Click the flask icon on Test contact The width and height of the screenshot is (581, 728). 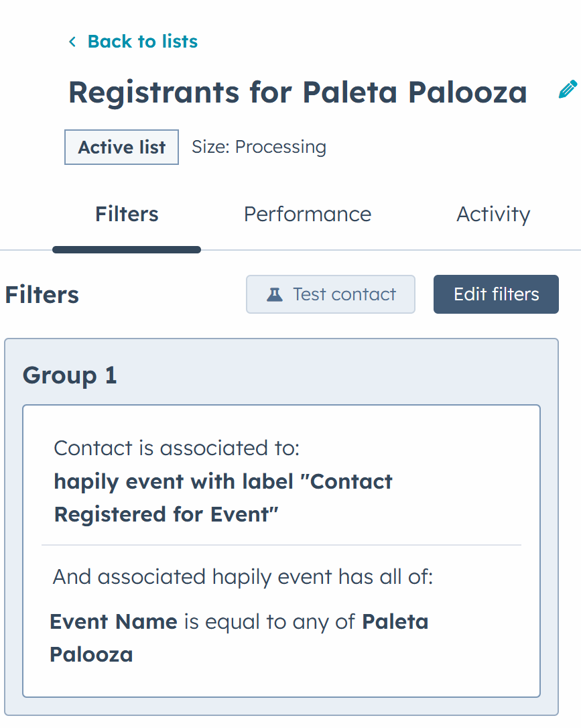[x=274, y=294]
